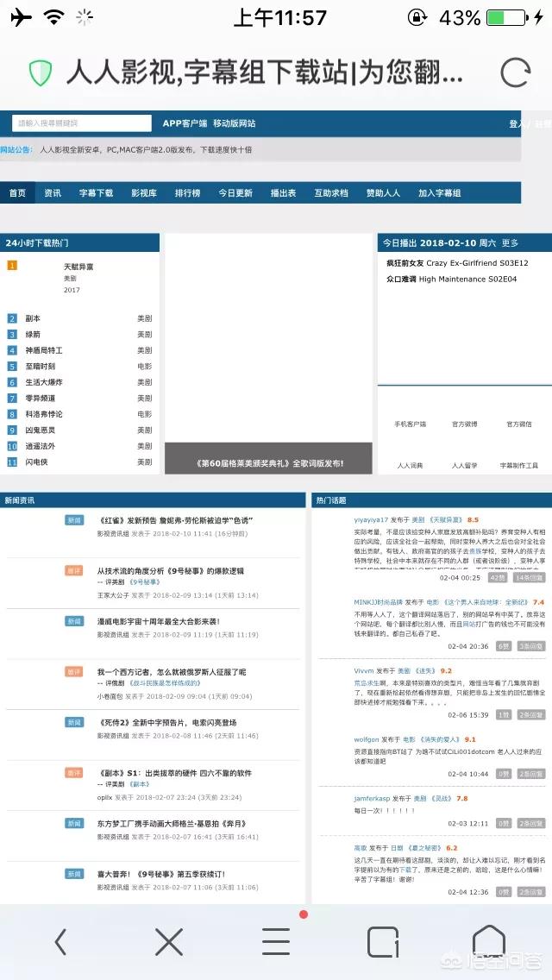Open the 加入字幕组 navigation tab
Image resolution: width=552 pixels, height=980 pixels.
click(x=440, y=193)
